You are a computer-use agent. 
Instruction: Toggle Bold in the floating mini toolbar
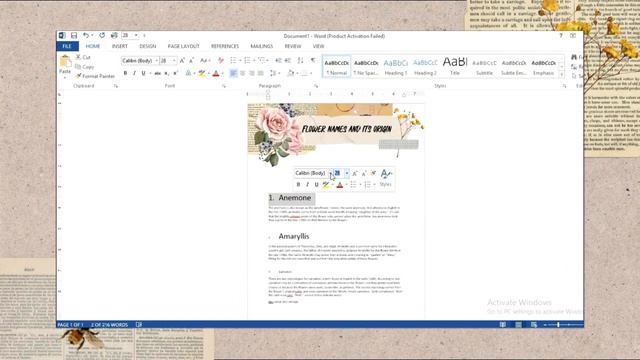[x=298, y=184]
